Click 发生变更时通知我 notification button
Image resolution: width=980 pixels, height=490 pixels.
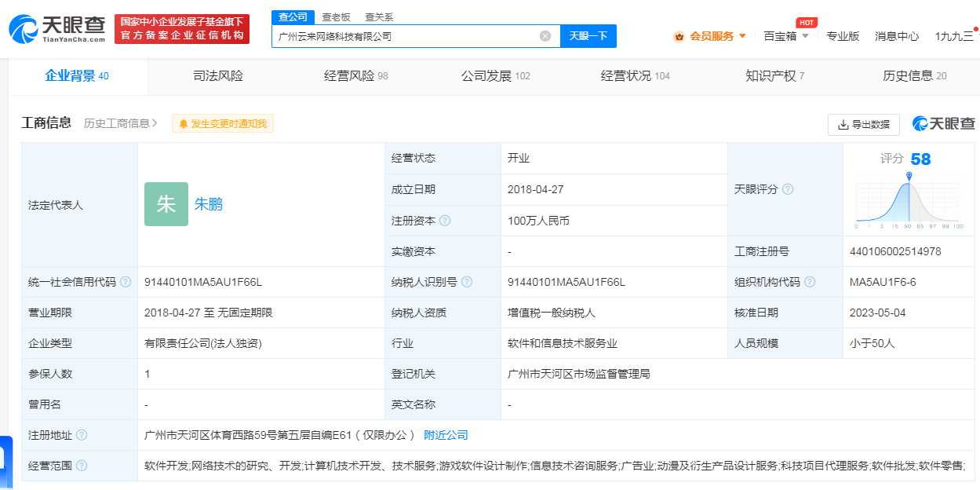(223, 124)
